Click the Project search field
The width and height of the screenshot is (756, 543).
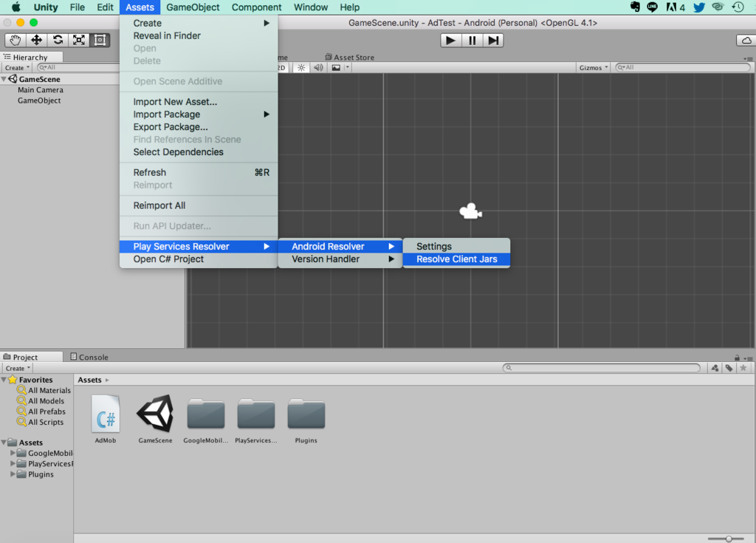(601, 368)
